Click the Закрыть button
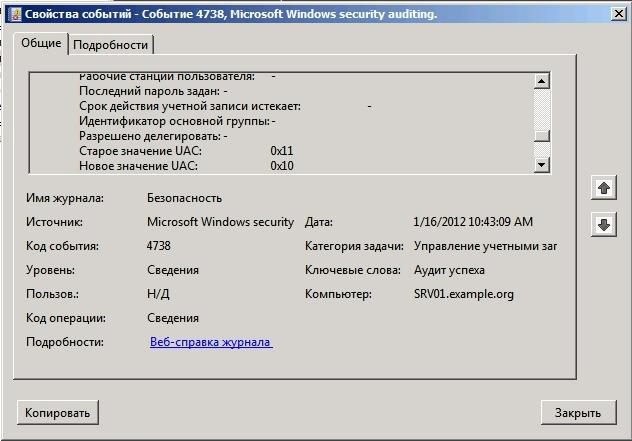The image size is (632, 441). pyautogui.click(x=578, y=413)
